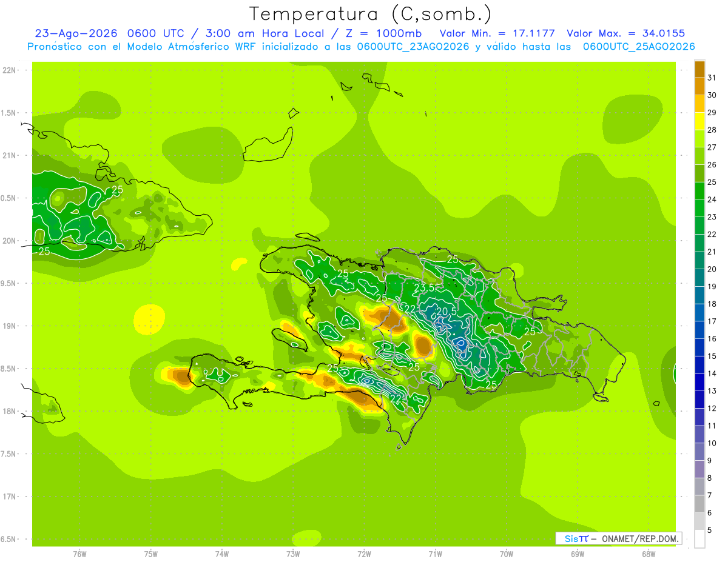Click the "19N" latitude label
Viewport: 728px width, 562px height.
click(10, 326)
